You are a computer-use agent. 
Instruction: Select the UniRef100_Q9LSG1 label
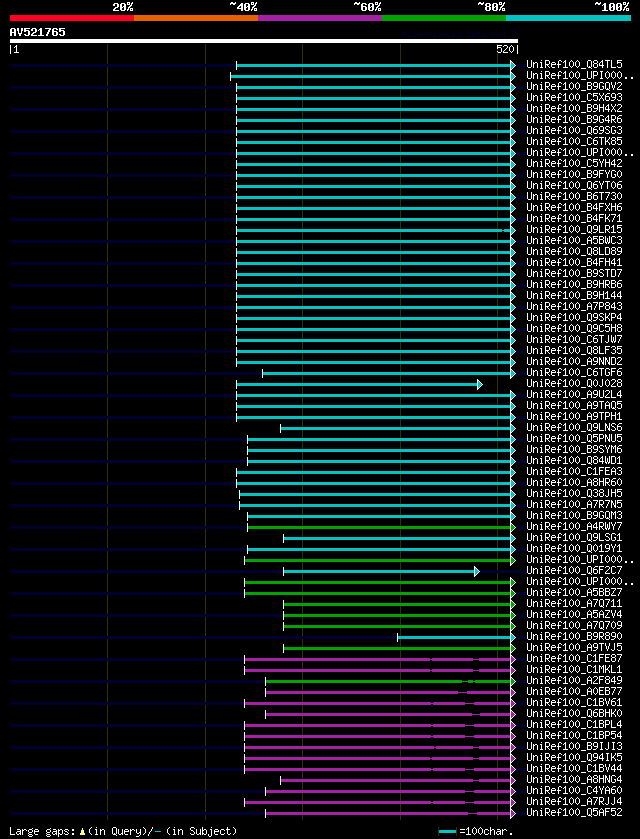[x=574, y=538]
